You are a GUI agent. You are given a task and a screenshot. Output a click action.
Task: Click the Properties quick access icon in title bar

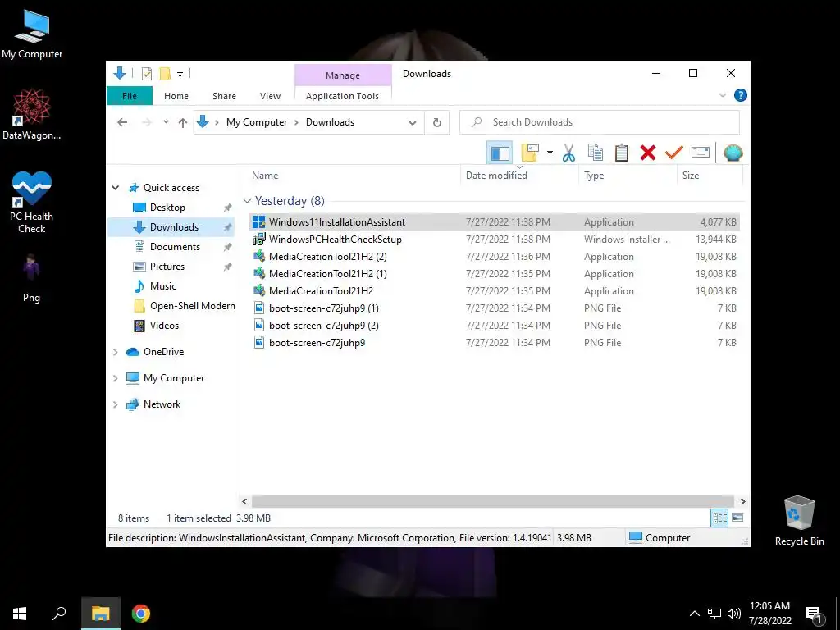(x=146, y=73)
